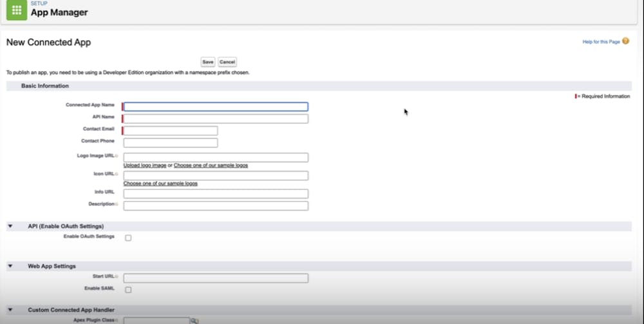Click the Upload logo image link
The image size is (644, 324).
[x=145, y=166]
